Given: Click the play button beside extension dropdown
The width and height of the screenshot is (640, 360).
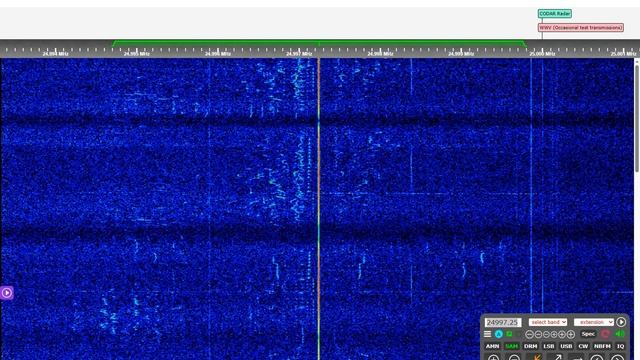Looking at the screenshot, I should pyautogui.click(x=621, y=322).
